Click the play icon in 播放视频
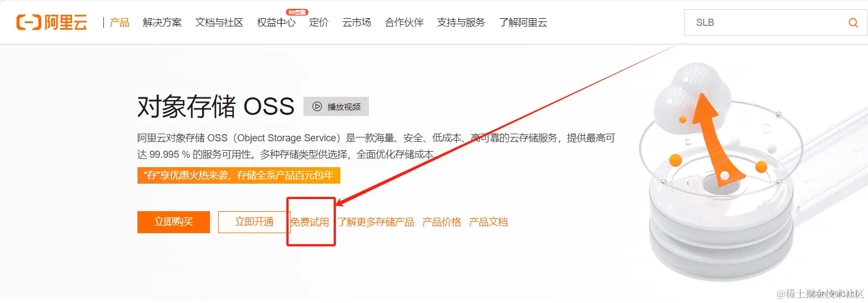This screenshot has width=868, height=303. click(317, 107)
